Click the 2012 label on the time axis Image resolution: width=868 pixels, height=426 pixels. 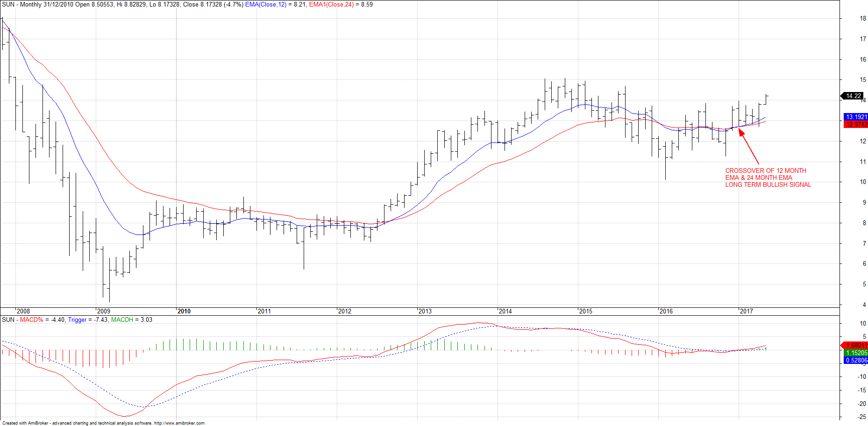tap(344, 311)
